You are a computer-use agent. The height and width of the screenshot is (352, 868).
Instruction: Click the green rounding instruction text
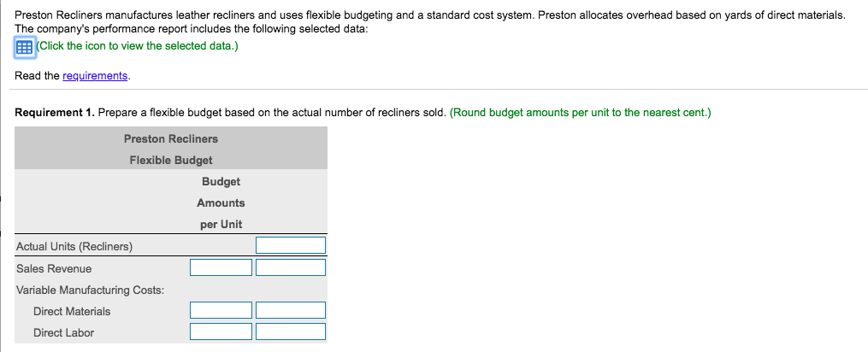point(579,112)
